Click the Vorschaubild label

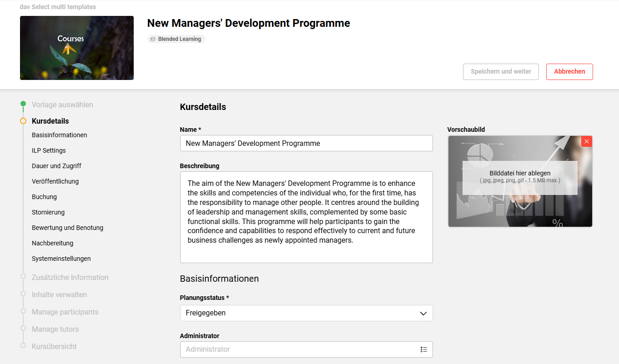(x=466, y=130)
